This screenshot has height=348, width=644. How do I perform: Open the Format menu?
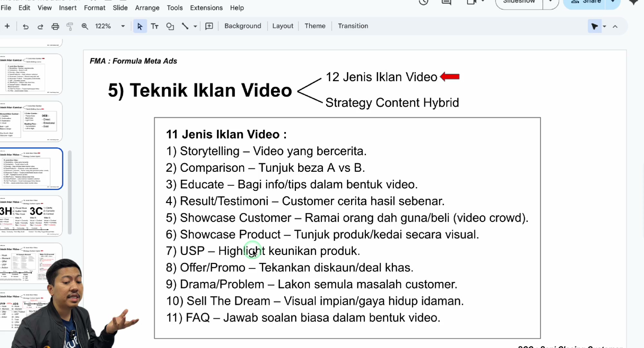click(x=94, y=8)
